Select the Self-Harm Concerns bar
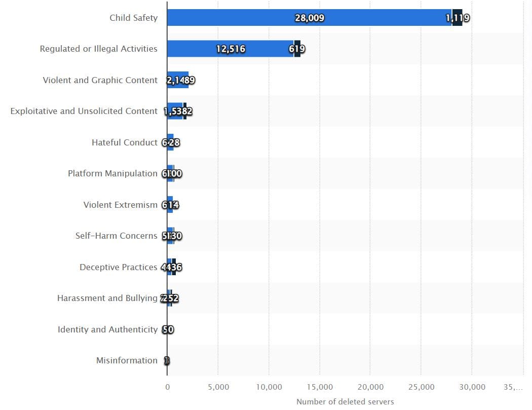Screen dimensions: 532x410 point(170,236)
